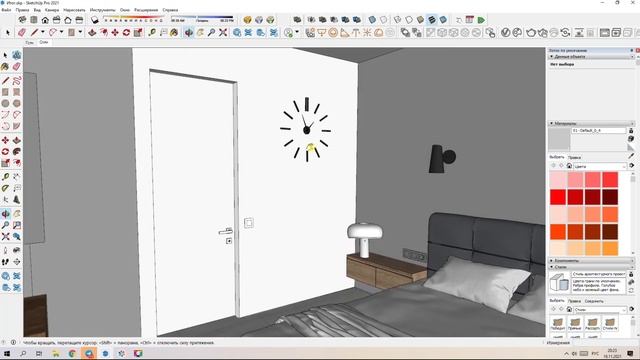Activate the Orbit tool in top toolbar
This screenshot has width=640, height=360.
tap(189, 32)
